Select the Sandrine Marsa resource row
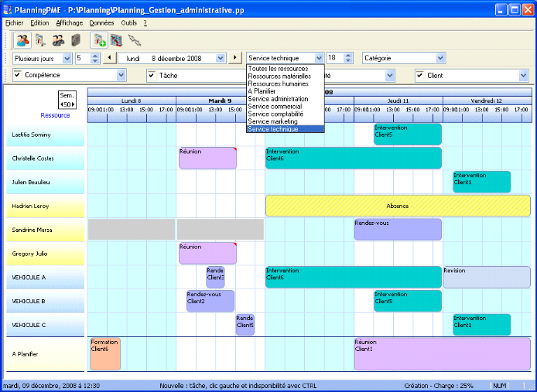537x392 pixels. coord(45,230)
